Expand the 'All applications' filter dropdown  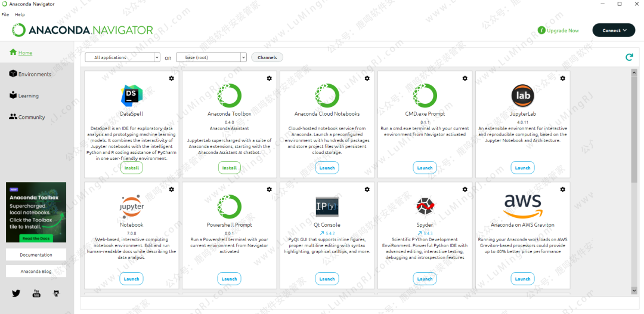[122, 58]
